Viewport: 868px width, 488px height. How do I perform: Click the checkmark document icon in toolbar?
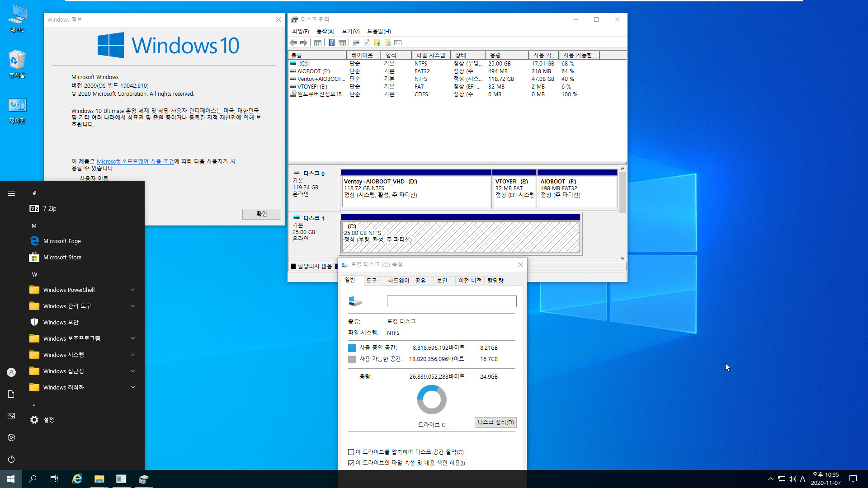point(367,42)
